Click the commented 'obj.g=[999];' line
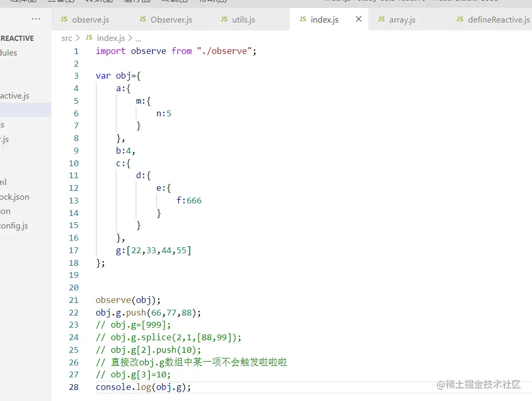 [x=133, y=325]
